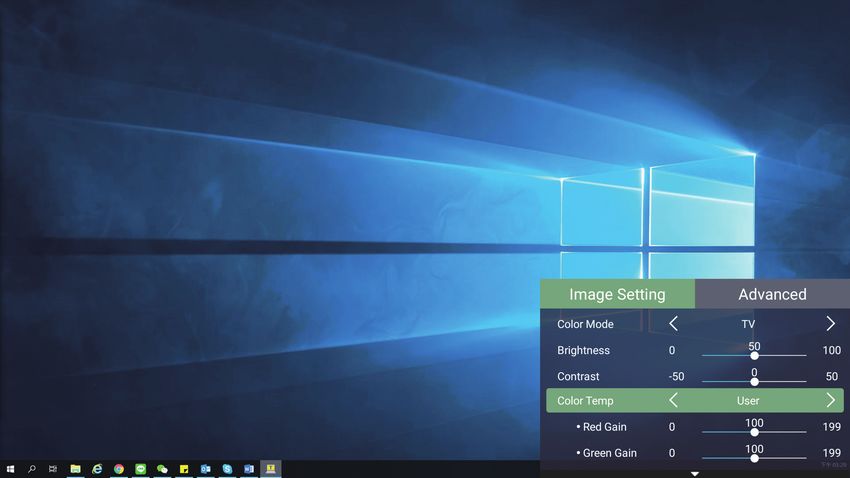The height and width of the screenshot is (478, 850).
Task: Select the Contrast label
Action: [578, 376]
